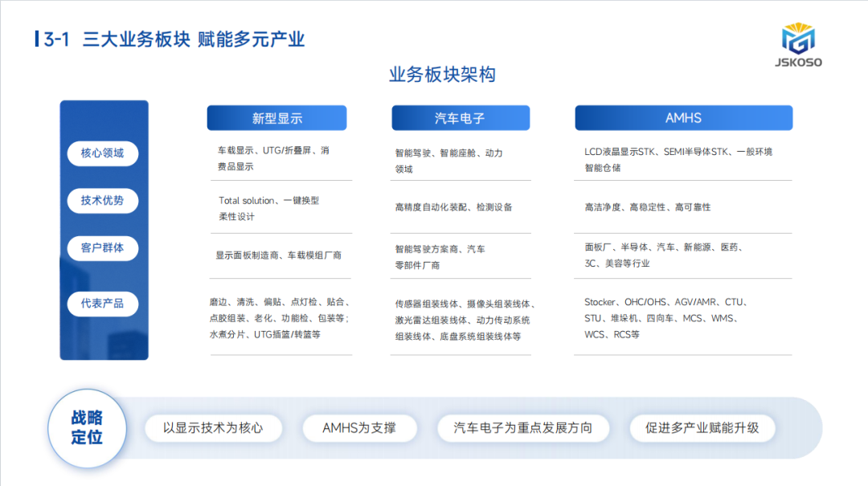Image resolution: width=868 pixels, height=486 pixels.
Task: Click the 技术优势 pill label
Action: 102,200
